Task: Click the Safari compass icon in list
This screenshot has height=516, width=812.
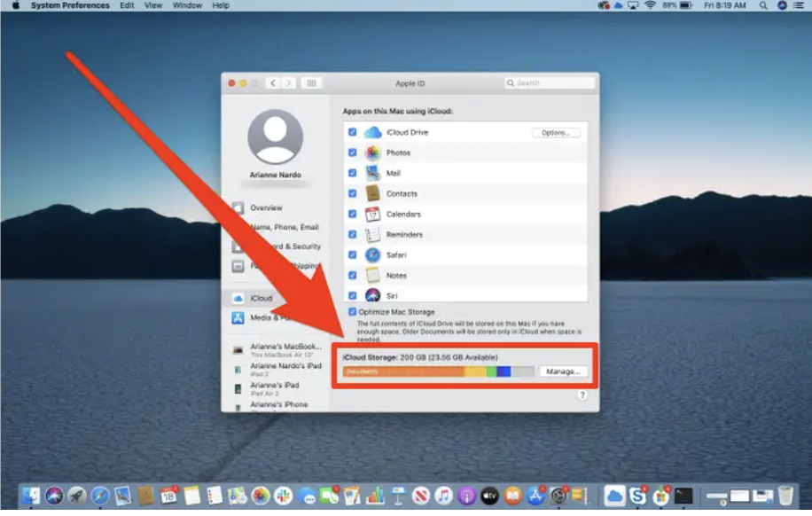Action: click(x=373, y=254)
